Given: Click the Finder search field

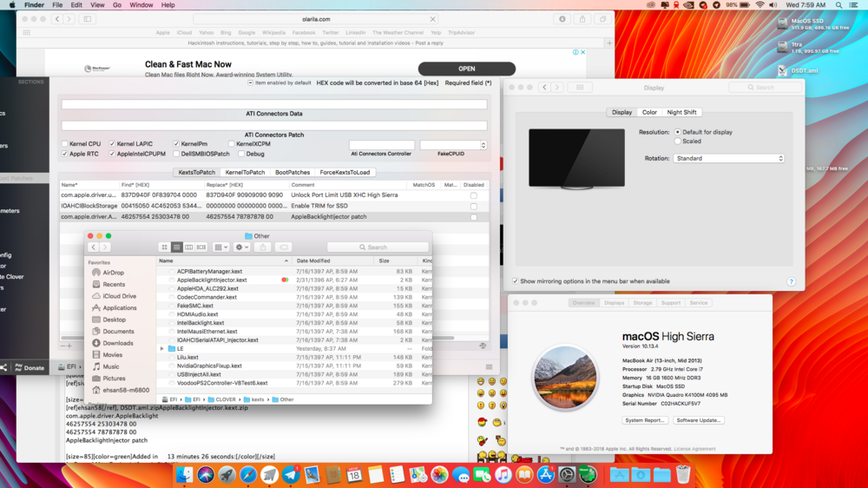Looking at the screenshot, I should tap(378, 247).
